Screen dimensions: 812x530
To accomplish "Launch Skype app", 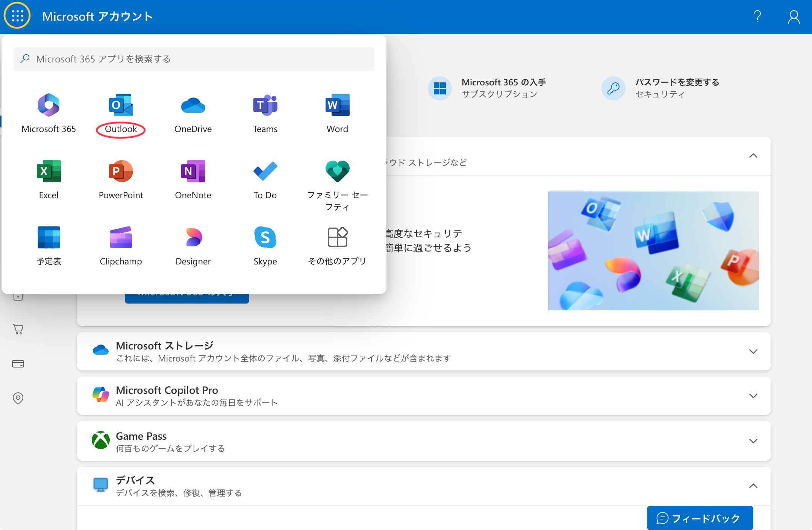I will (265, 246).
